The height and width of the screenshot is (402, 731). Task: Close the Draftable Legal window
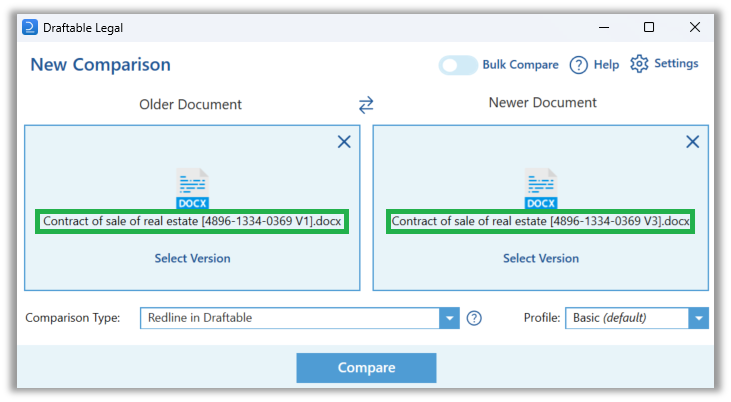click(695, 28)
